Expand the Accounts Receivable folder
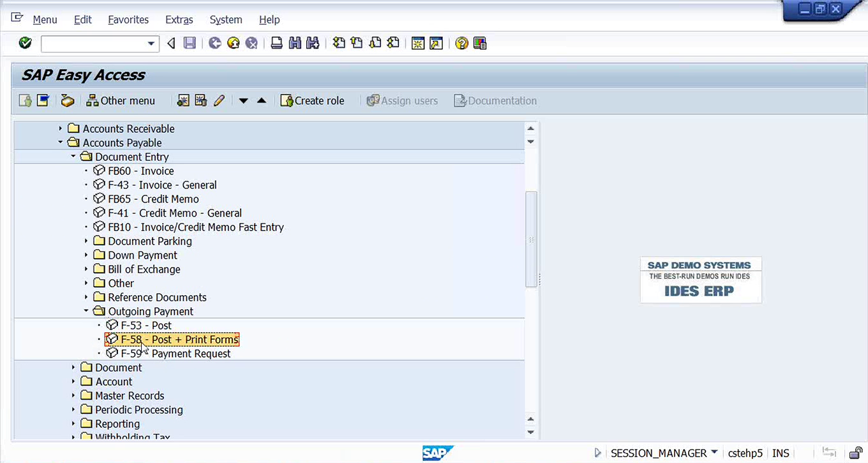The width and height of the screenshot is (868, 463). 61,128
